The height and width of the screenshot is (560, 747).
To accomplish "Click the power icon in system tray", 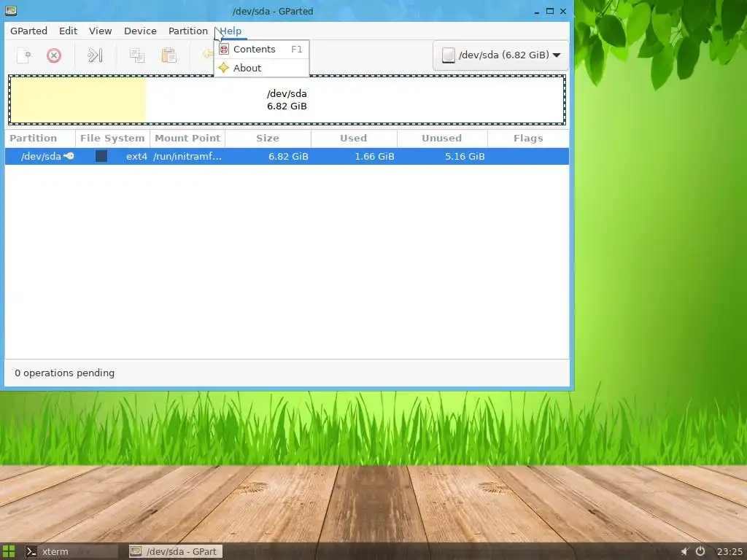I will [x=700, y=551].
